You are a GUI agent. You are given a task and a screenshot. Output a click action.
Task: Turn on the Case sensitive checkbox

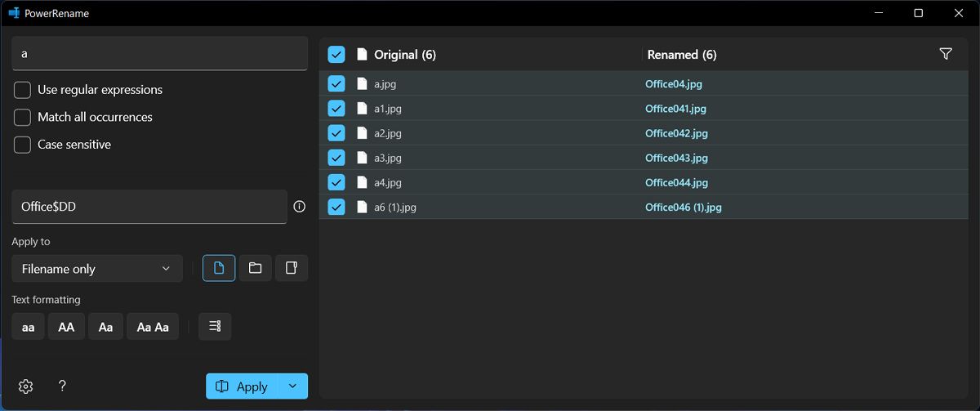(x=23, y=145)
